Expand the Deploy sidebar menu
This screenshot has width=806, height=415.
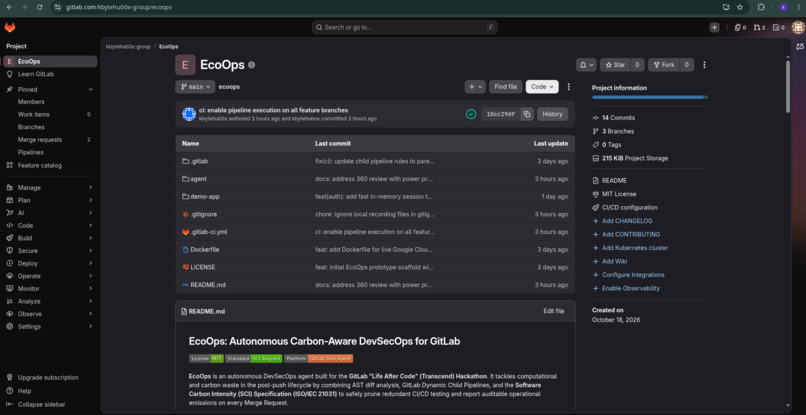click(x=49, y=263)
